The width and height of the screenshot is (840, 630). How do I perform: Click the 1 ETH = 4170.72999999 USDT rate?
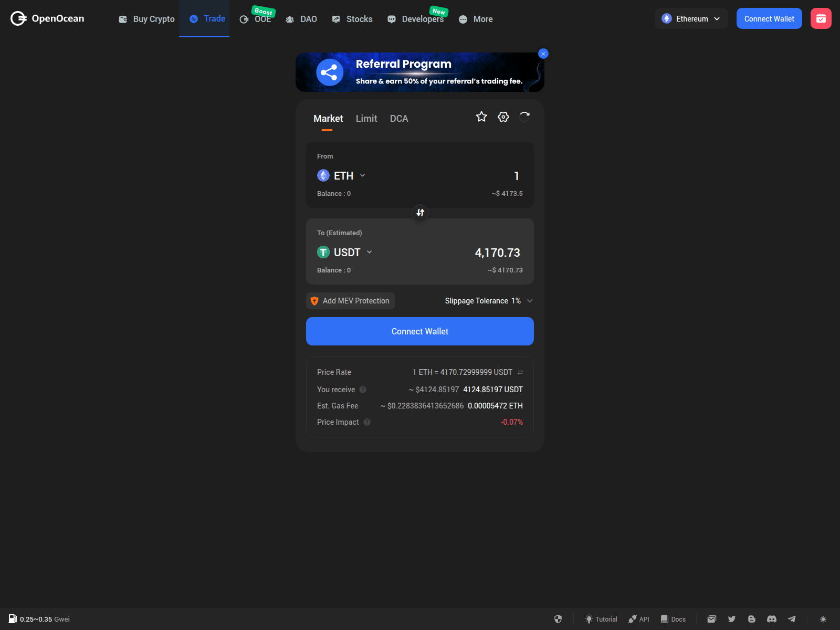pos(463,372)
